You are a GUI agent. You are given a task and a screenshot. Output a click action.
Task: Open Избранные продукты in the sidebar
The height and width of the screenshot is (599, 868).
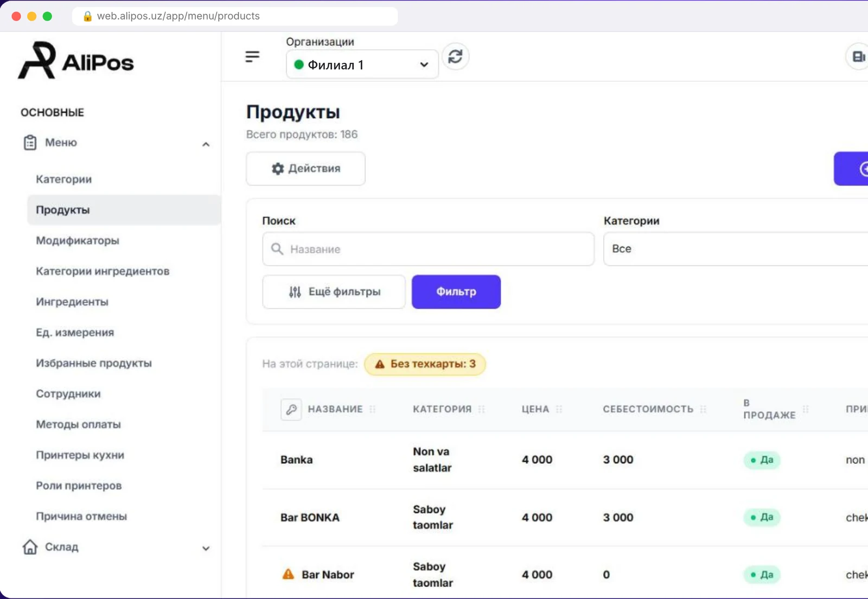click(94, 363)
